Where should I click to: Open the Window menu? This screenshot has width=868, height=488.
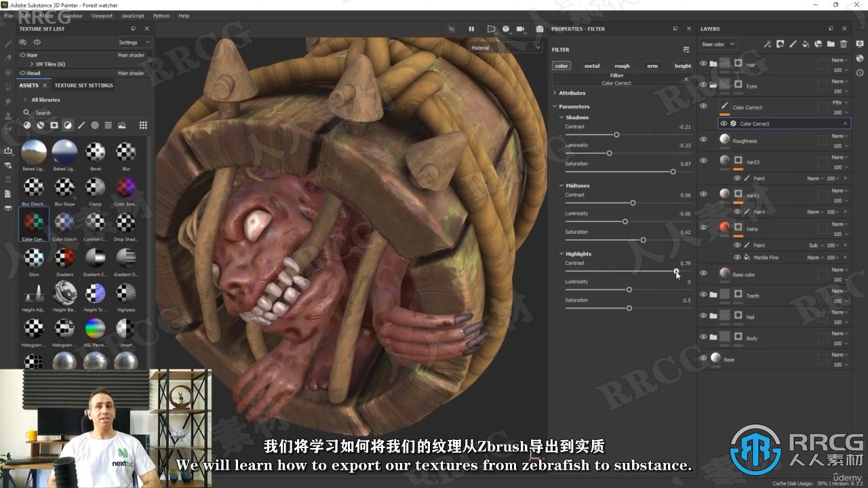pyautogui.click(x=73, y=16)
